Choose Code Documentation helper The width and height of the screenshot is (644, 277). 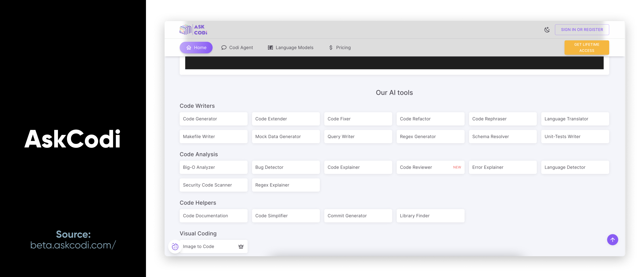pos(213,216)
